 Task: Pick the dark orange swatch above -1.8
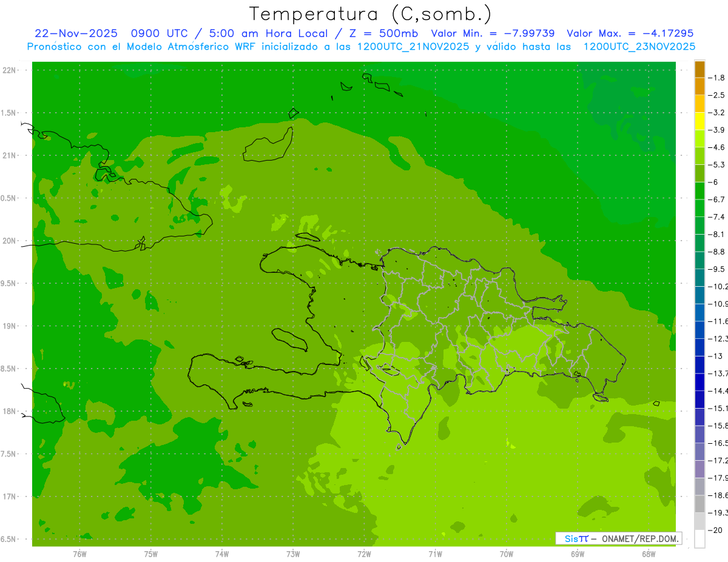point(699,69)
